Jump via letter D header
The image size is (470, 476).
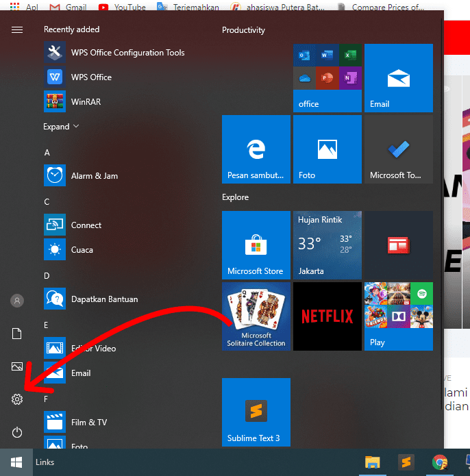(47, 275)
